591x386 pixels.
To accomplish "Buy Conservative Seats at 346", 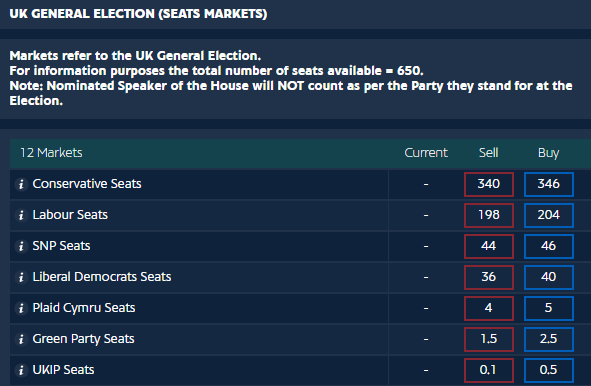I will [x=549, y=184].
